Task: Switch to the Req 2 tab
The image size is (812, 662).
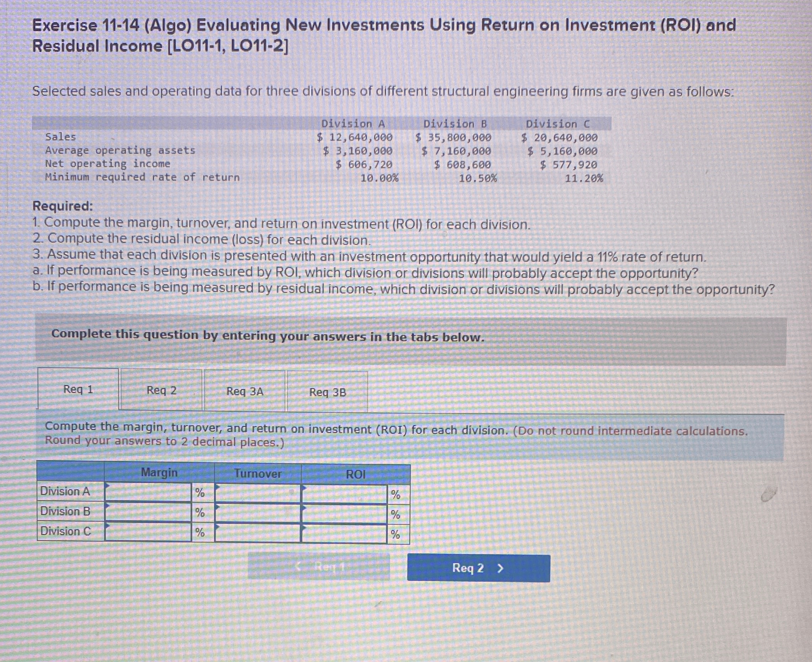Action: pyautogui.click(x=161, y=390)
